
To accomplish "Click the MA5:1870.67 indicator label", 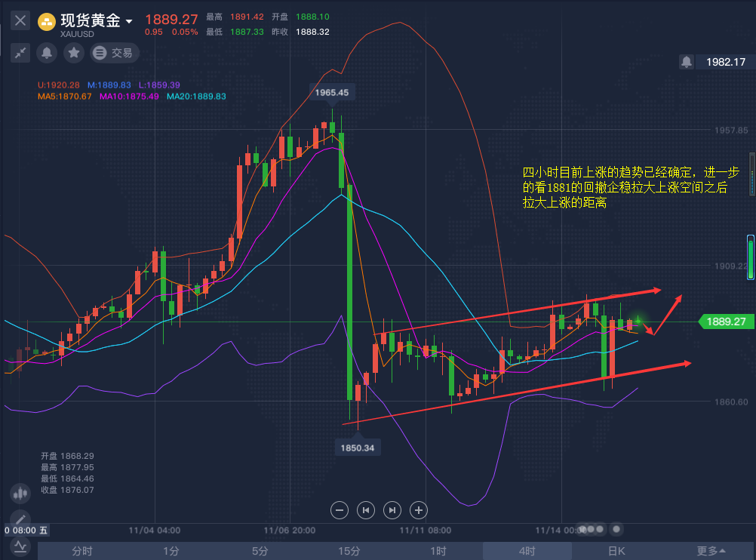I will click(65, 97).
